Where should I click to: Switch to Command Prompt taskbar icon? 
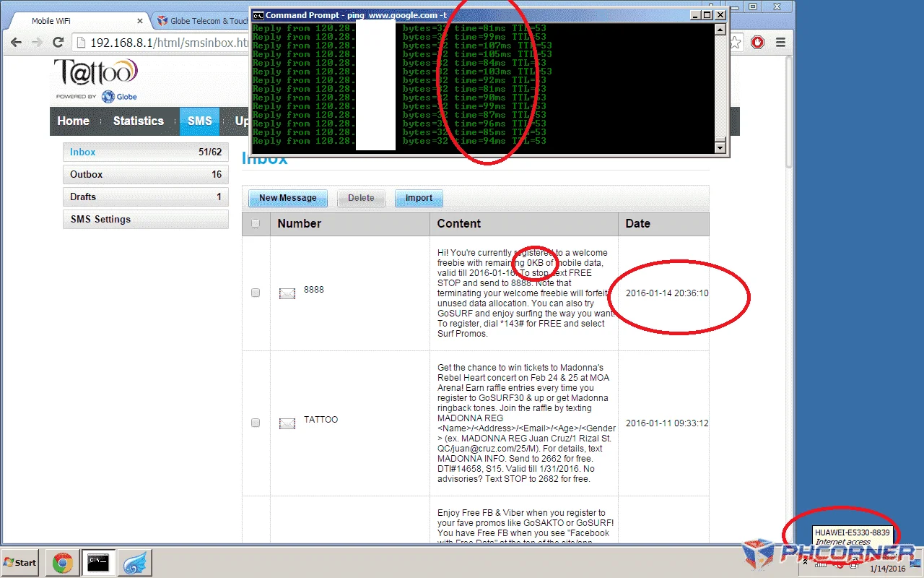(x=98, y=562)
